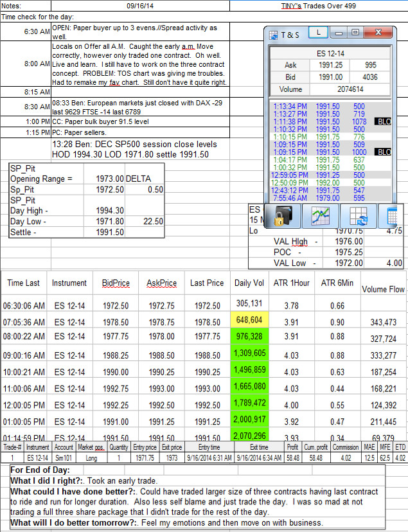Click the Bid size 4036
This screenshot has height=532, width=408.
pyautogui.click(x=370, y=77)
